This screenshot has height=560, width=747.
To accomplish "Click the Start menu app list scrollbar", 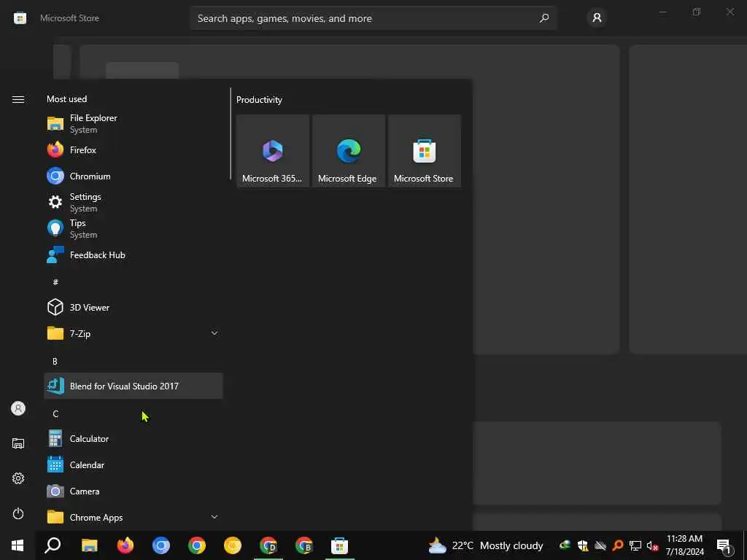I will click(230, 133).
